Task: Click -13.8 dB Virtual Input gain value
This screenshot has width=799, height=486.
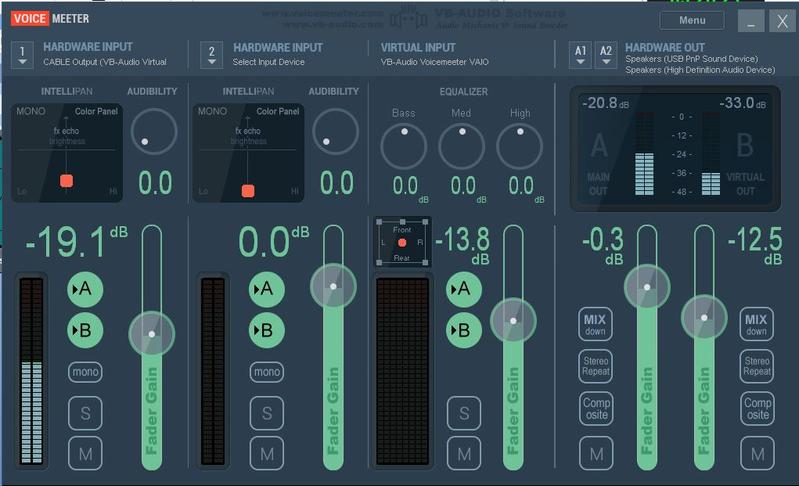Action: point(463,245)
